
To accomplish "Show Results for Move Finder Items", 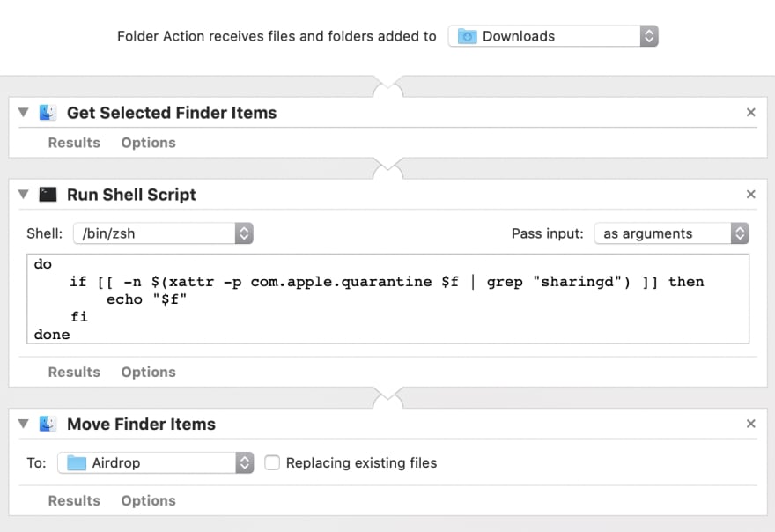I will (x=74, y=500).
